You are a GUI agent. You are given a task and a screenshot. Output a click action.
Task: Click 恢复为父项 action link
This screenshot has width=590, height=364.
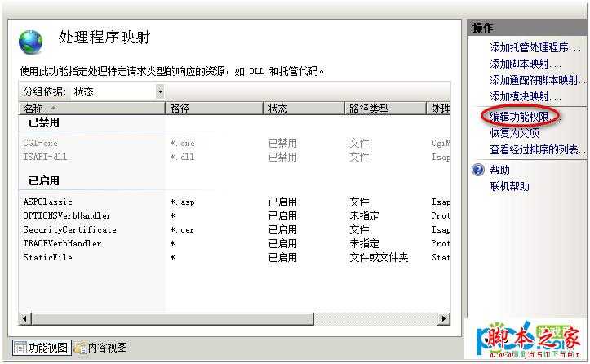click(x=514, y=133)
